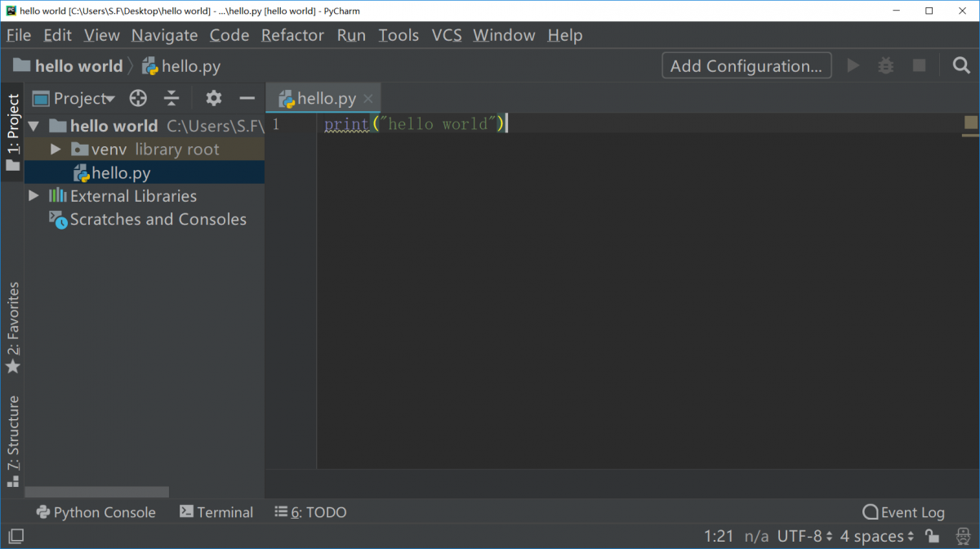Open the Refactor menu
The height and width of the screenshot is (549, 980).
click(293, 35)
